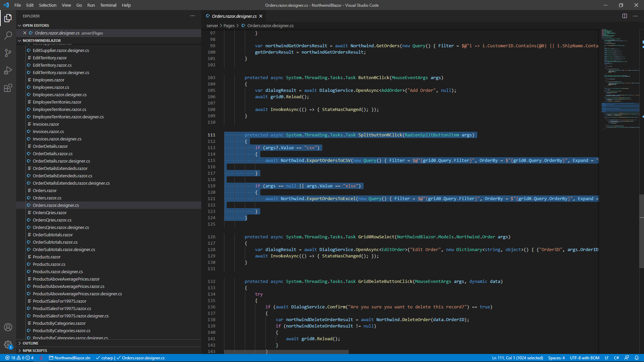Image resolution: width=644 pixels, height=362 pixels.
Task: Change end-of-line sequence LF
Action: 606,358
